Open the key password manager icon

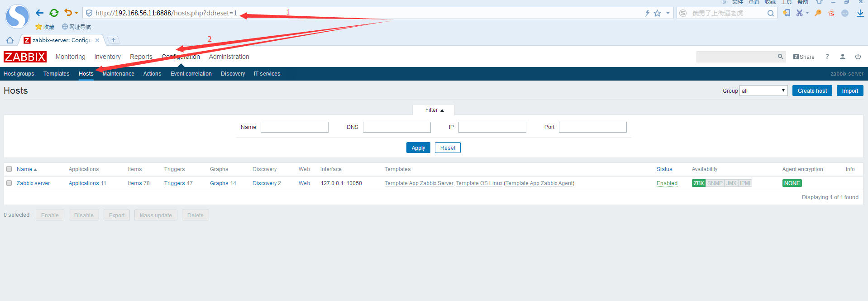click(x=818, y=13)
